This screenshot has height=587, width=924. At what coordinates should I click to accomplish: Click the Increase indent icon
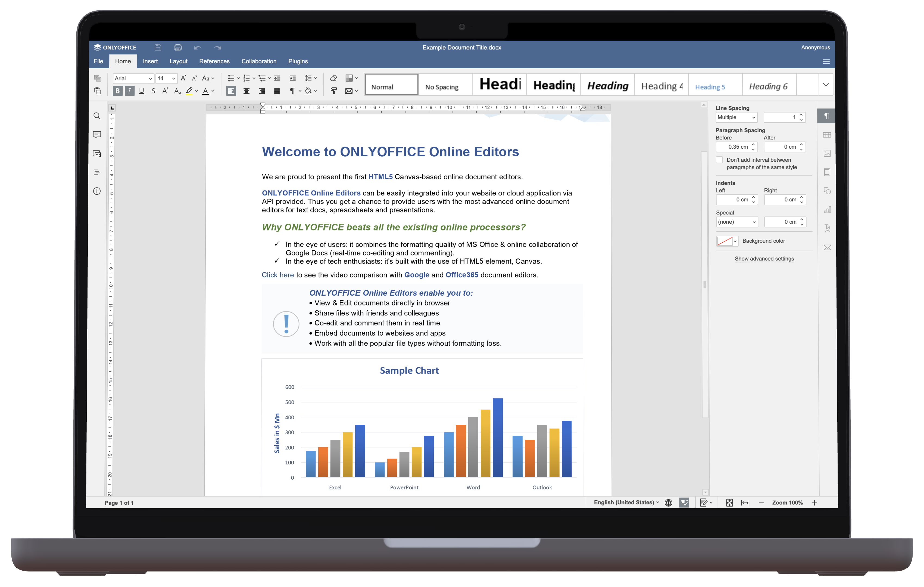coord(292,78)
